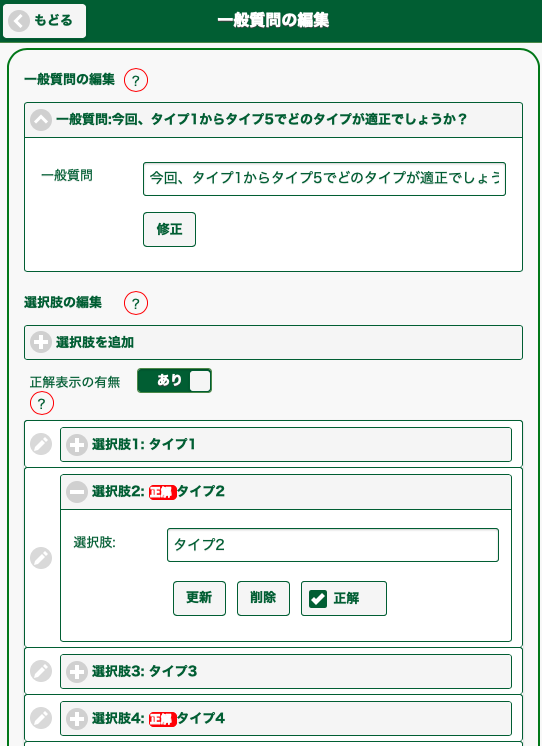The height and width of the screenshot is (746, 542).
Task: Click the help icon under 正解表示の有無
Action: [x=42, y=403]
